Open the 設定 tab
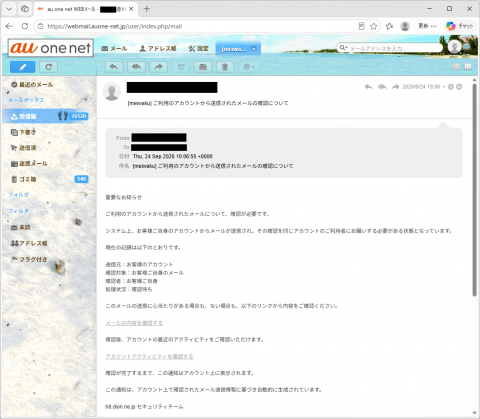 [x=199, y=49]
